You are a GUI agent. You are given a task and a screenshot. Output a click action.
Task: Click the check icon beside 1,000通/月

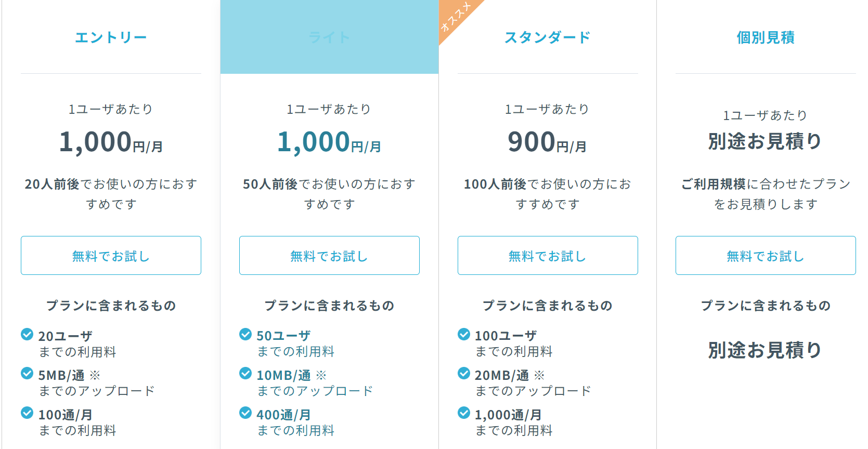coord(464,413)
